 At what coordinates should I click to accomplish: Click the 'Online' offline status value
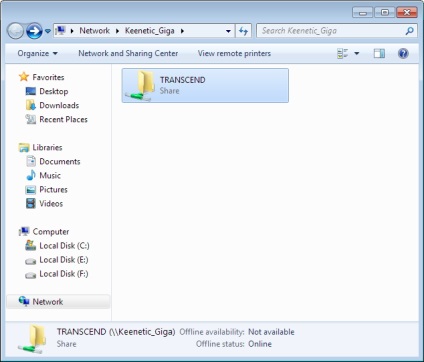[260, 344]
